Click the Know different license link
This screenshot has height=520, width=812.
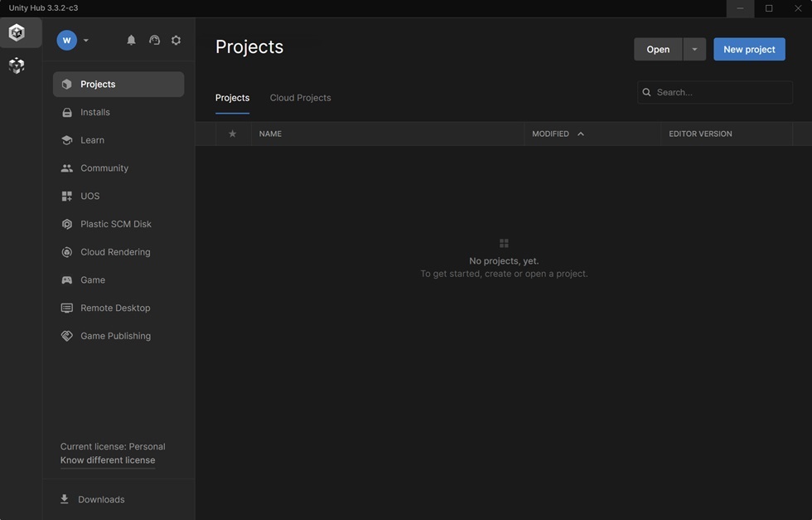tap(108, 460)
